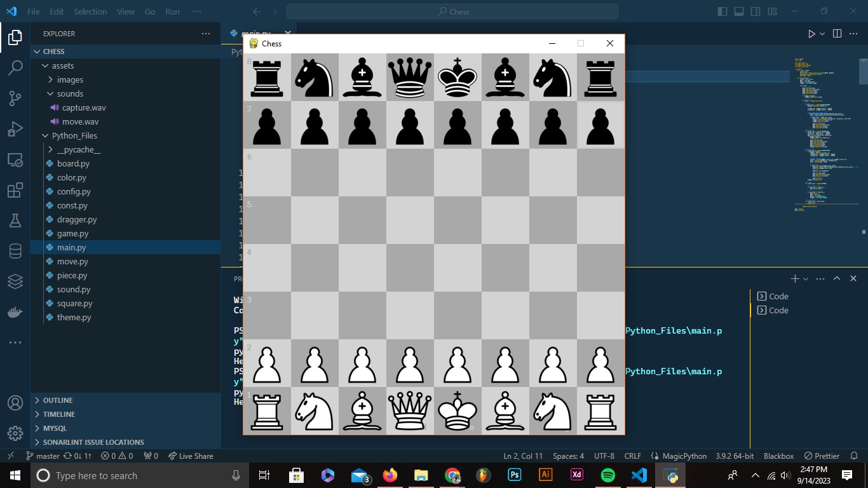The height and width of the screenshot is (488, 868).
Task: Open the Docker view in activity bar
Action: [x=15, y=312]
